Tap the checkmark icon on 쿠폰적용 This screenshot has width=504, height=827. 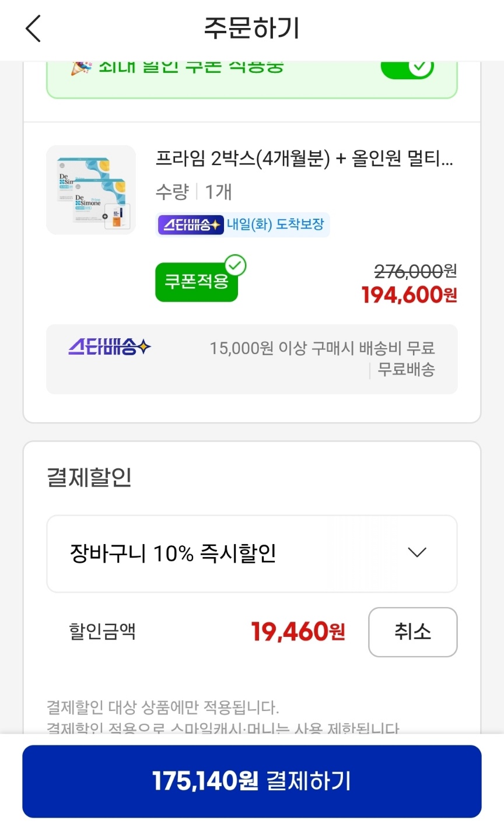point(236,266)
